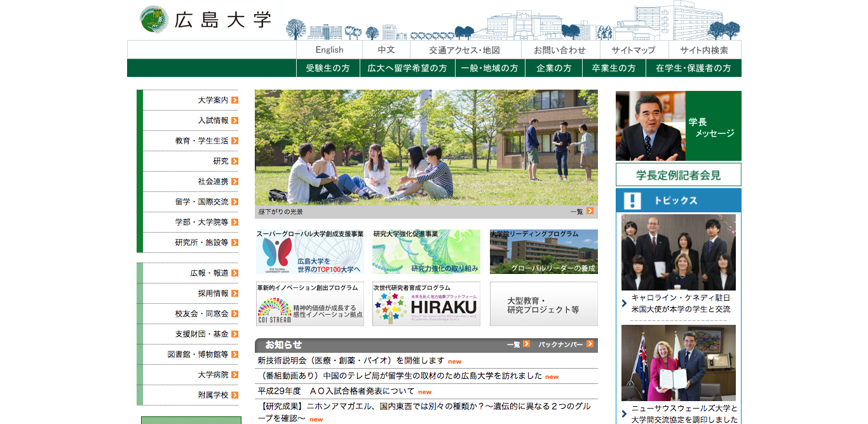
Task: Open Caroline Kennedy ambassador group photo
Action: coord(679,252)
